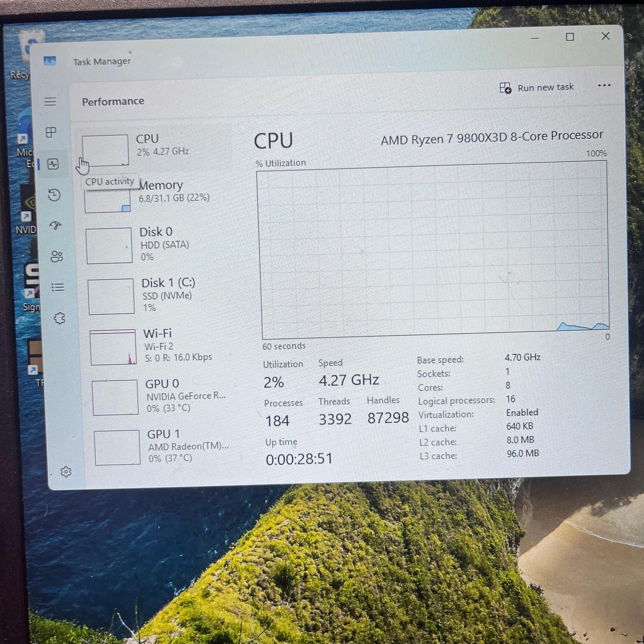Screen dimensions: 644x644
Task: Click the 60 seconds graph label
Action: (x=284, y=346)
